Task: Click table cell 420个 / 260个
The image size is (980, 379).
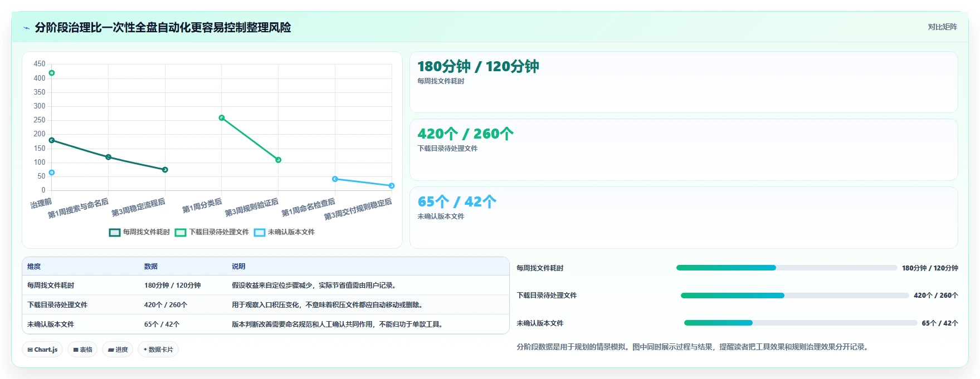Action: click(166, 305)
